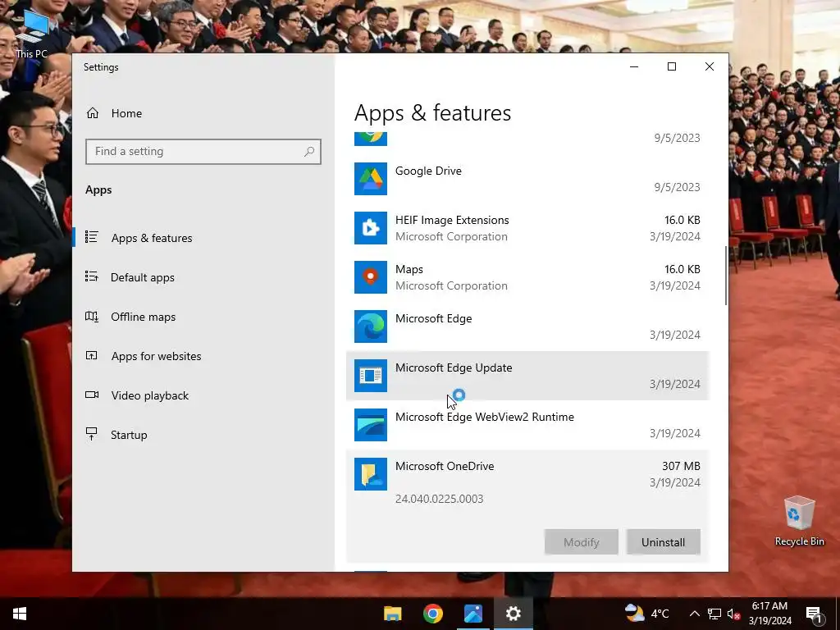840x630 pixels.
Task: Click the Settings gear in the taskbar
Action: (514, 614)
